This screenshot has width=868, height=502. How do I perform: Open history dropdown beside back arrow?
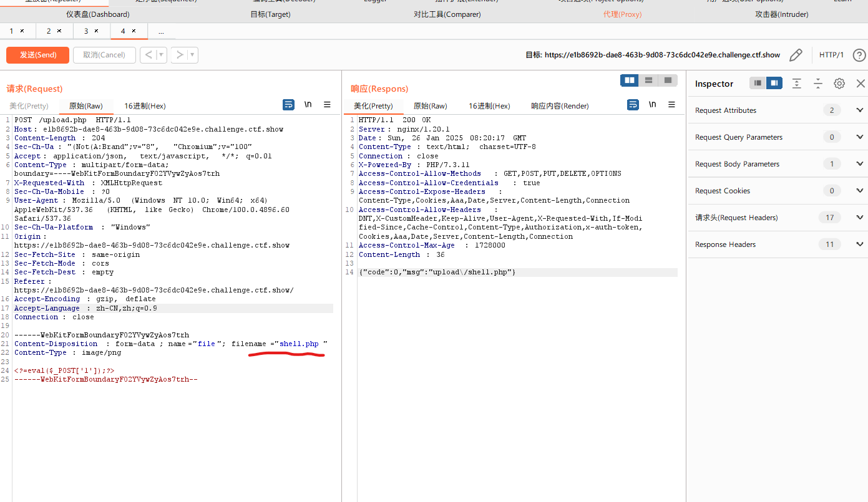162,55
